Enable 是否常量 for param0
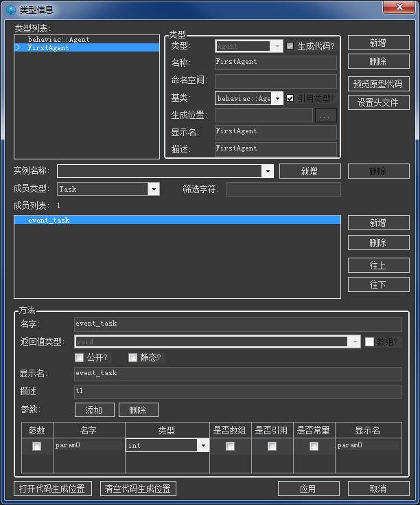This screenshot has width=420, height=505. 314,446
